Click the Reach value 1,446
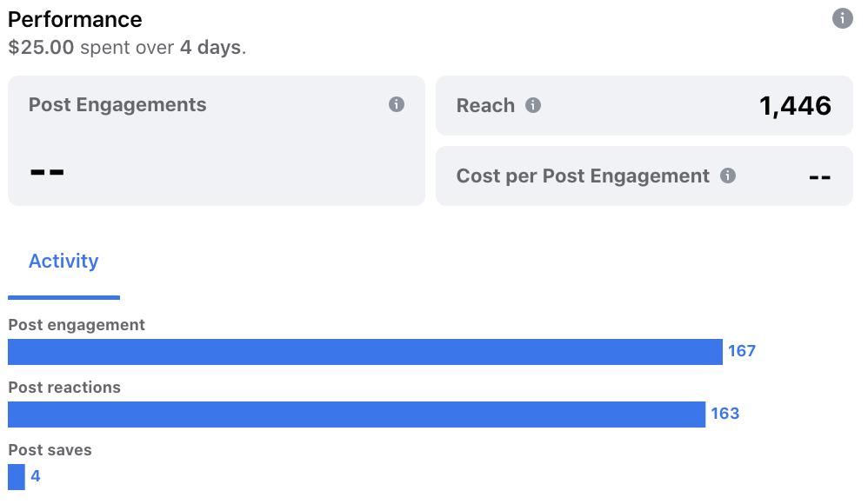This screenshot has width=868, height=504. click(x=795, y=106)
